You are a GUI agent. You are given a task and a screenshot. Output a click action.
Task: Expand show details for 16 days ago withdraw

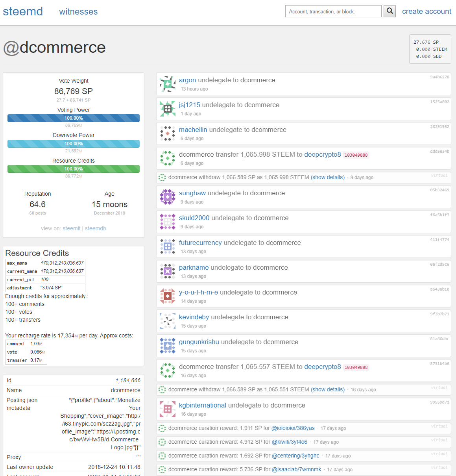[x=328, y=390]
